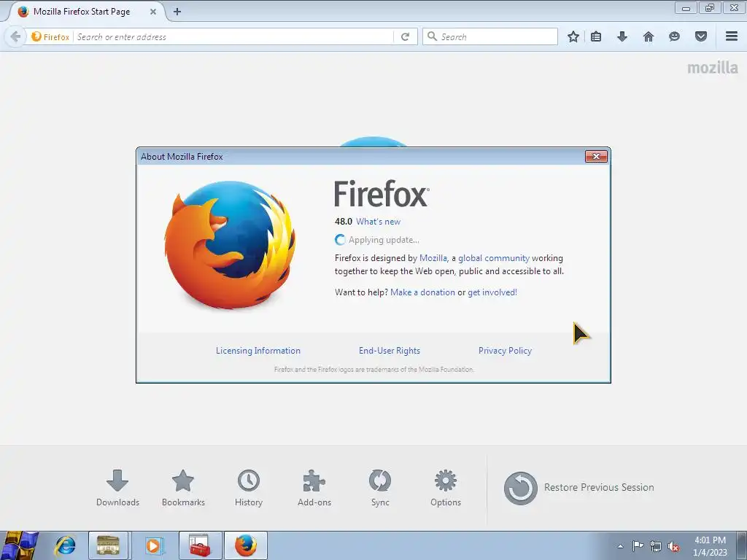
Task: Open the file explorer taskbar icon
Action: coord(108,545)
